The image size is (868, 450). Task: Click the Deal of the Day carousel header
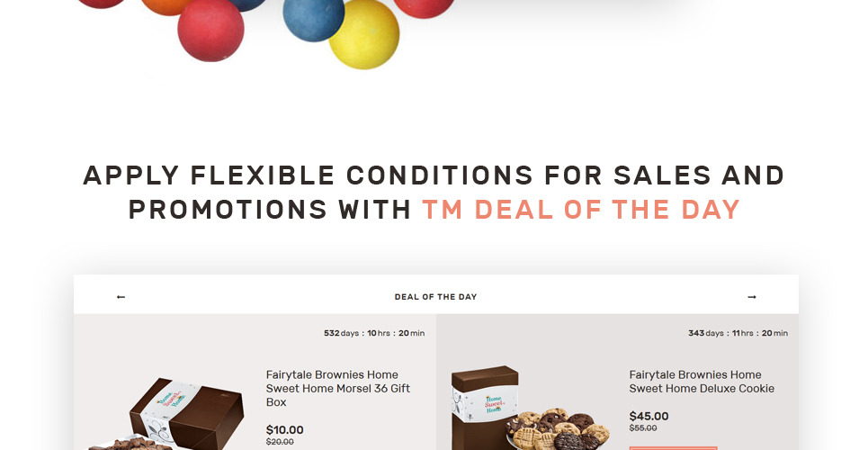[x=435, y=297]
